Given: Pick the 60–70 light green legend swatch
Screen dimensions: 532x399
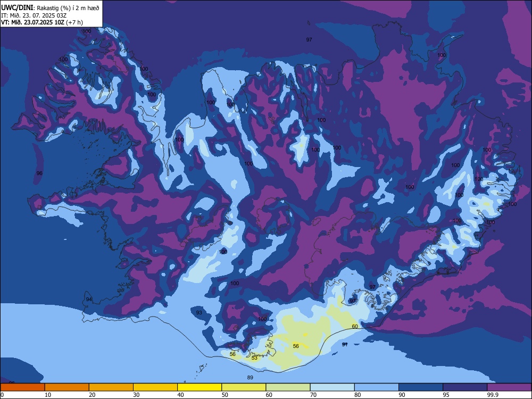Looking at the screenshot, I should click(288, 387).
